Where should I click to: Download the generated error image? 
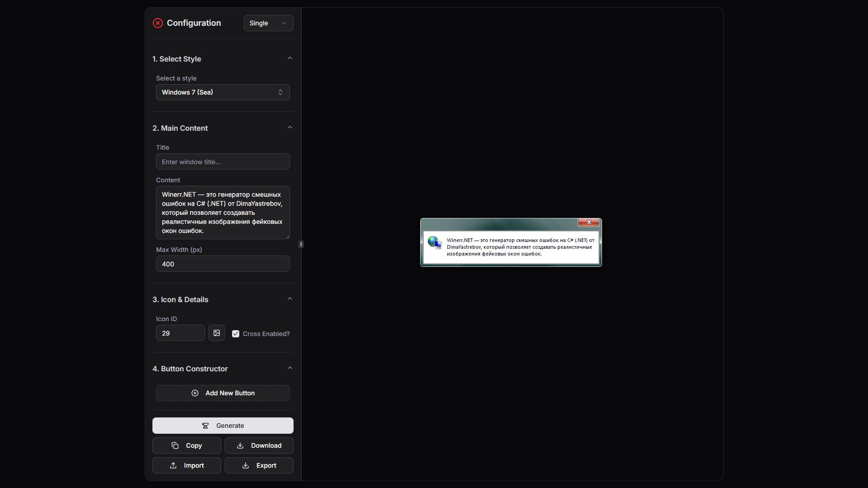click(x=259, y=445)
